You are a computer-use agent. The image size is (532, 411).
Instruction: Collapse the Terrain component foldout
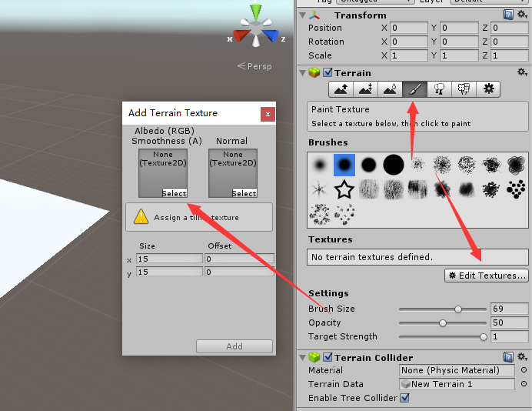[303, 72]
